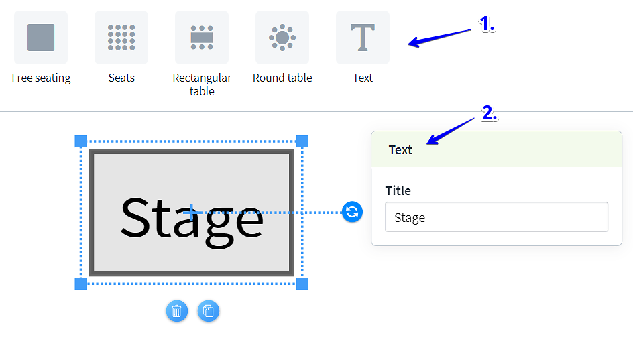Click the "Free seating" label
Image resolution: width=633 pixels, height=364 pixels.
(x=41, y=78)
